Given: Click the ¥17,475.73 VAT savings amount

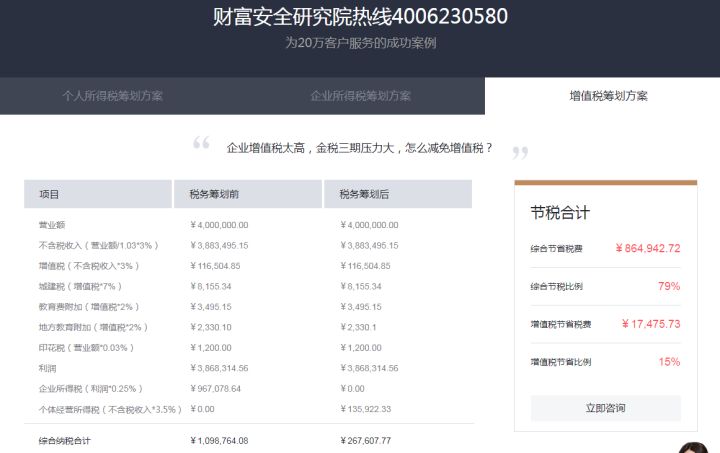Looking at the screenshot, I should click(x=650, y=324).
